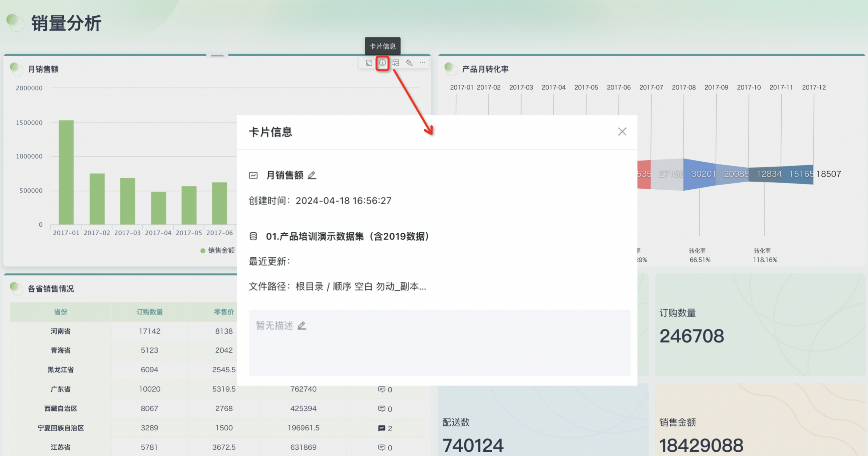
Task: Click the 18507 value label on funnel
Action: [829, 174]
